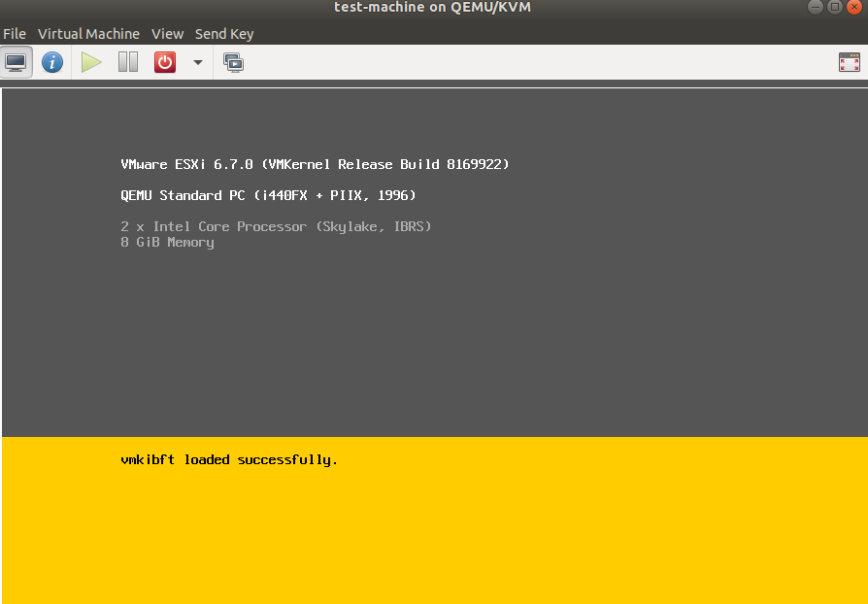The image size is (868, 604).
Task: Close the test-machine window
Action: 854,7
